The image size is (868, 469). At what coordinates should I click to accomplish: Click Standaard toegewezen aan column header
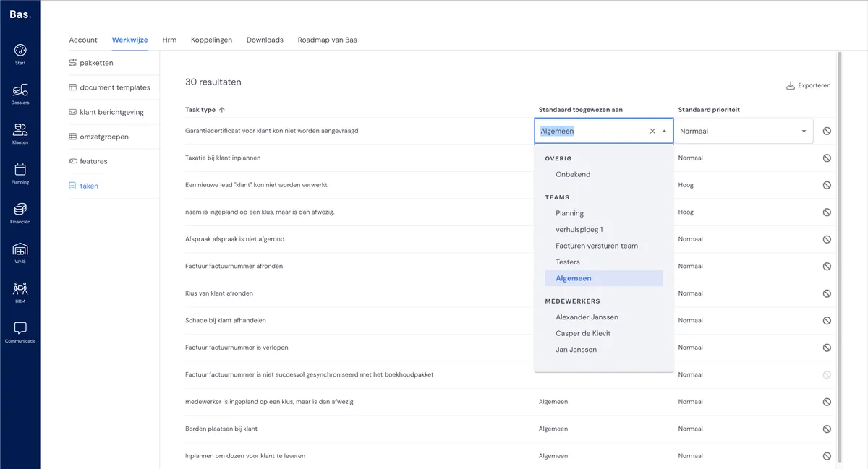[x=581, y=110]
